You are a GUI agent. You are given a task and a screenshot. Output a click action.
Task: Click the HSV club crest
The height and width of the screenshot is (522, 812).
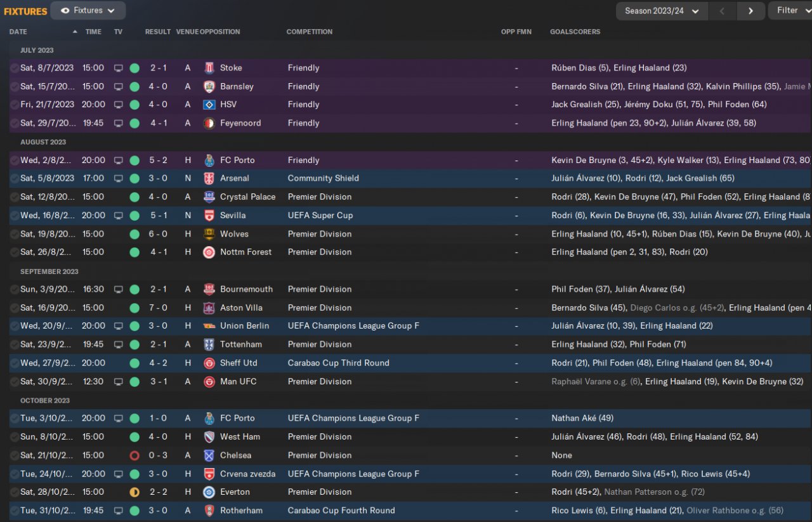209,105
